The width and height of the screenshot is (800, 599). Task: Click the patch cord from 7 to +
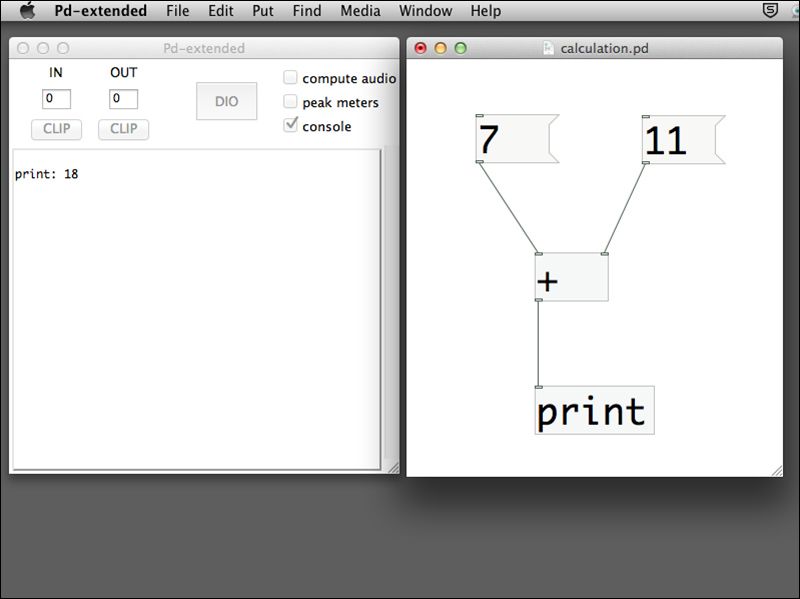(509, 208)
